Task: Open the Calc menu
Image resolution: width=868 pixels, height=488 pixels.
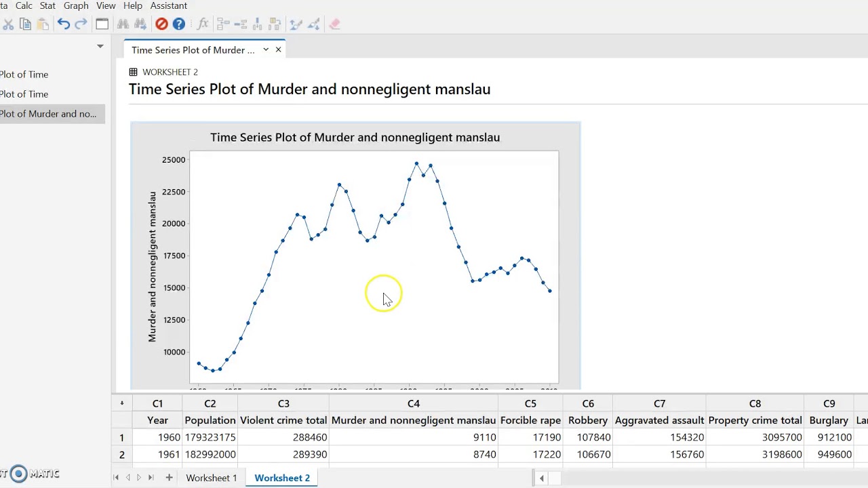Action: [24, 5]
